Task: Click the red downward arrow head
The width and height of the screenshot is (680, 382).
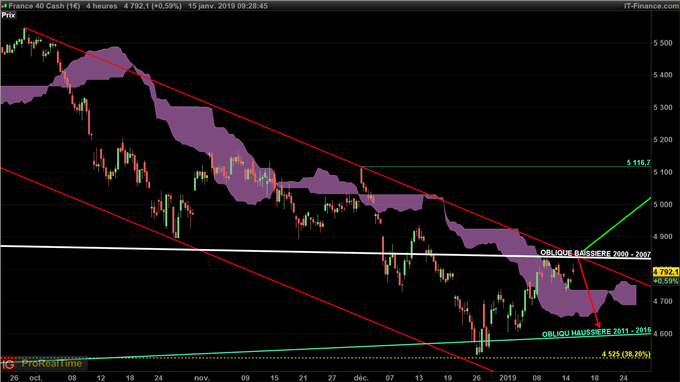Action: 598,324
